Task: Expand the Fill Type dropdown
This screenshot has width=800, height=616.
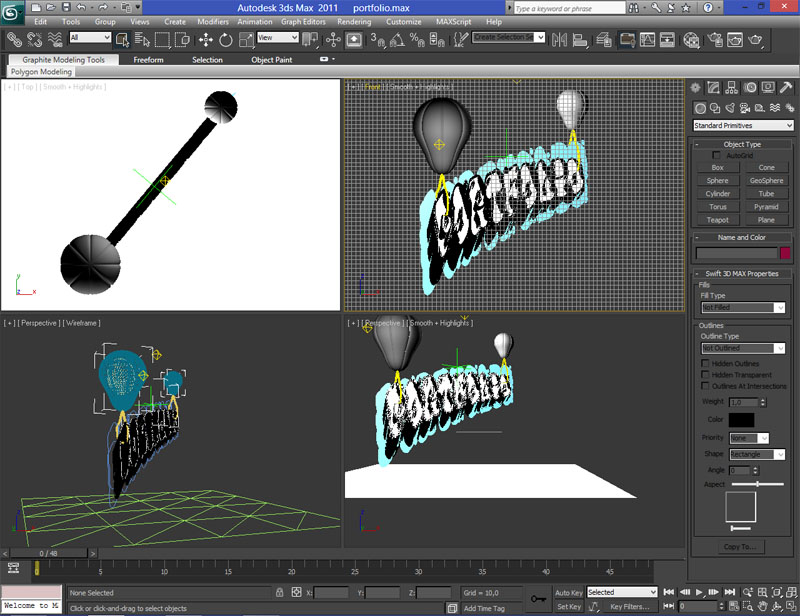Action: [x=742, y=308]
